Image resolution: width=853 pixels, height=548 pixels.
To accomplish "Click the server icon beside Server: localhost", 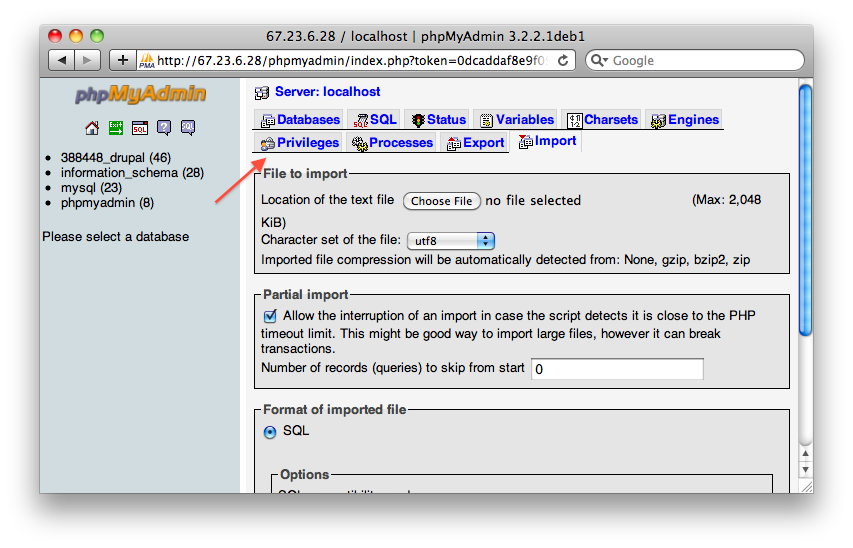I will click(262, 93).
